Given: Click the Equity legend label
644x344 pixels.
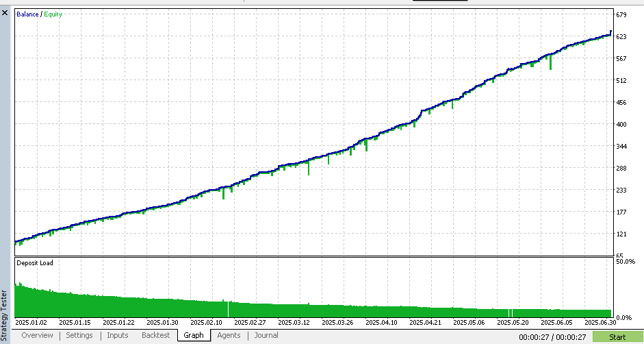Looking at the screenshot, I should click(x=53, y=14).
